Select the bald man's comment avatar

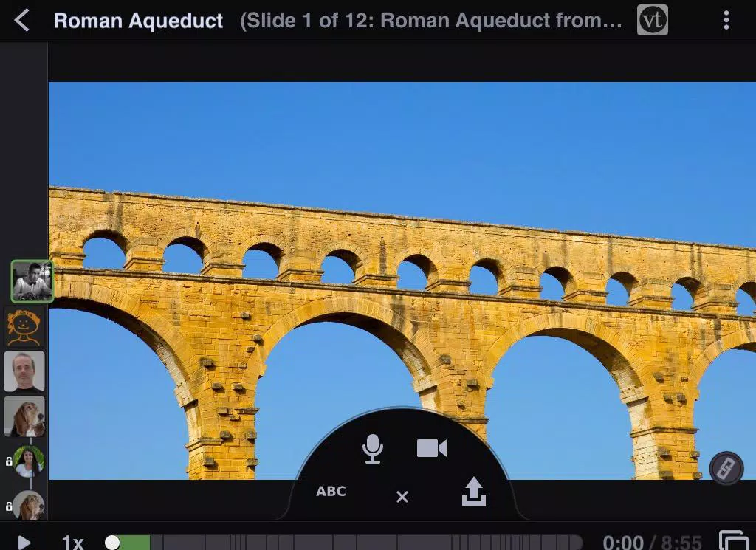point(24,371)
